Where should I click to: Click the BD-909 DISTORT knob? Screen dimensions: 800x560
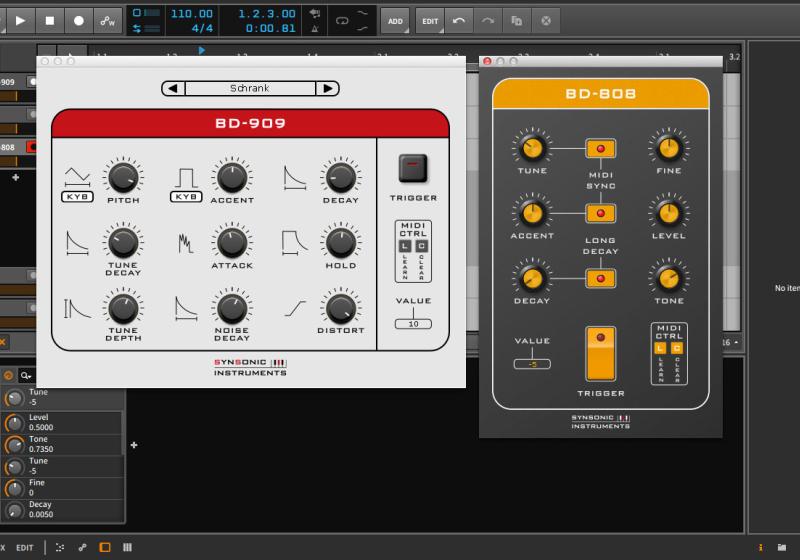tap(341, 308)
